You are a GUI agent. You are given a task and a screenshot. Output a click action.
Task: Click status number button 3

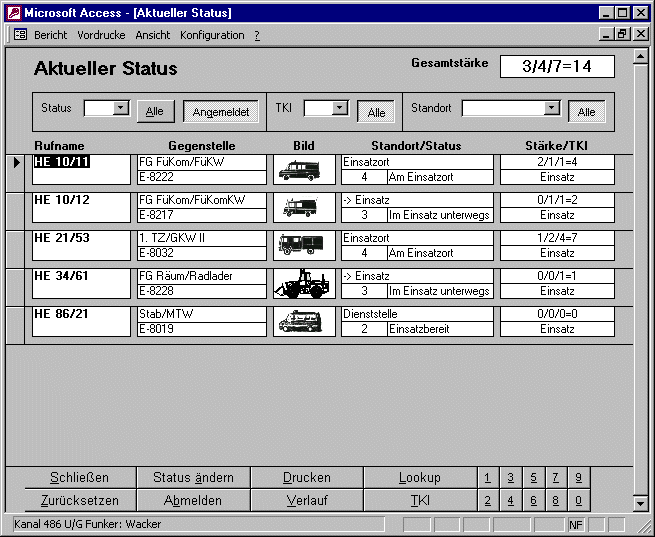(510, 477)
